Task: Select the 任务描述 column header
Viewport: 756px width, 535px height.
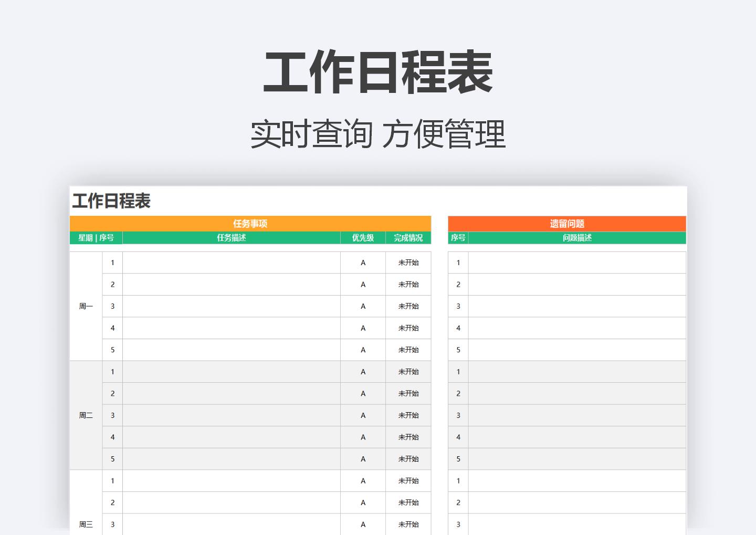Action: pyautogui.click(x=231, y=238)
